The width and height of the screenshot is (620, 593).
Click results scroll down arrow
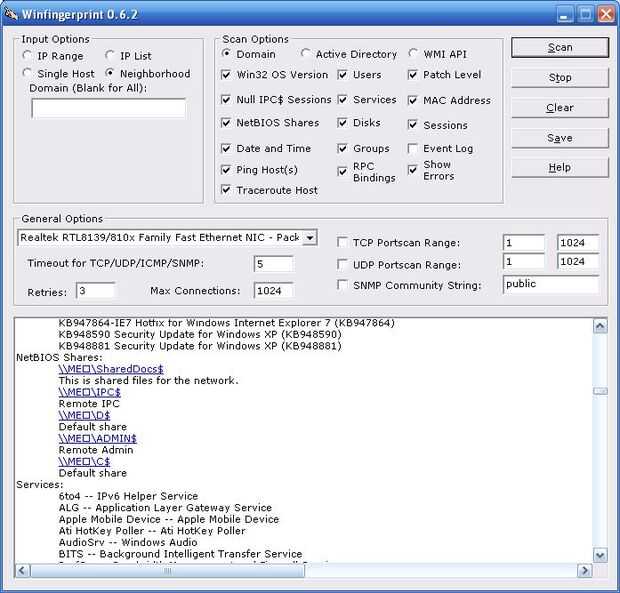tap(600, 555)
